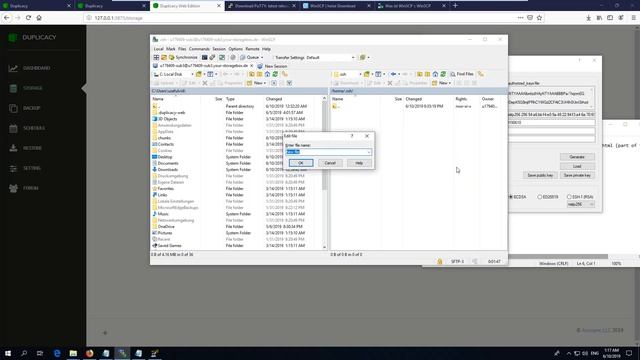Click the remote panel home directory icon
This screenshot has width=640, height=360.
pos(435,74)
